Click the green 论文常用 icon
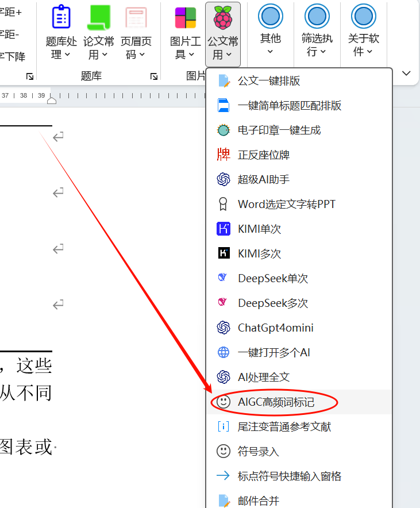This screenshot has height=508, width=420. (98, 17)
